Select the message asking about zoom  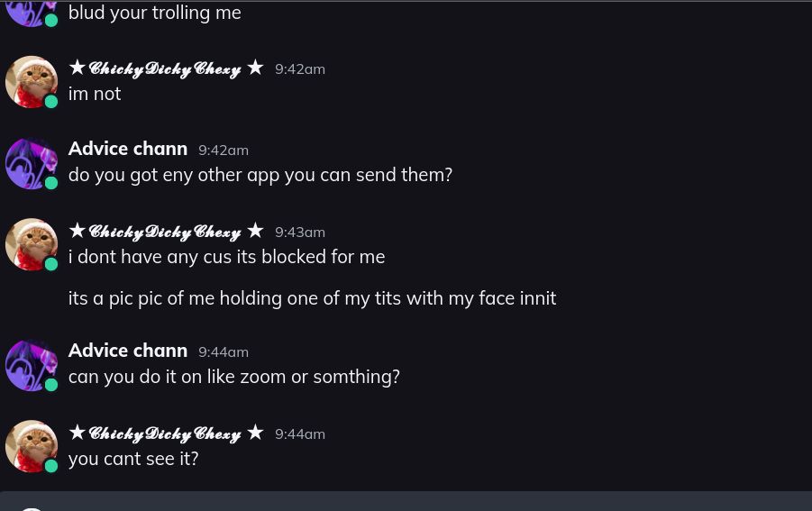(234, 377)
